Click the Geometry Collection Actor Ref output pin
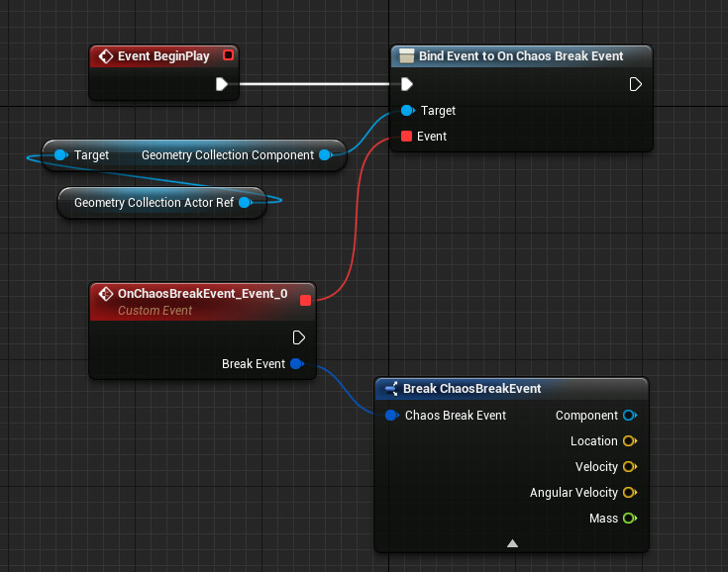Image resolution: width=728 pixels, height=572 pixels. coord(245,203)
